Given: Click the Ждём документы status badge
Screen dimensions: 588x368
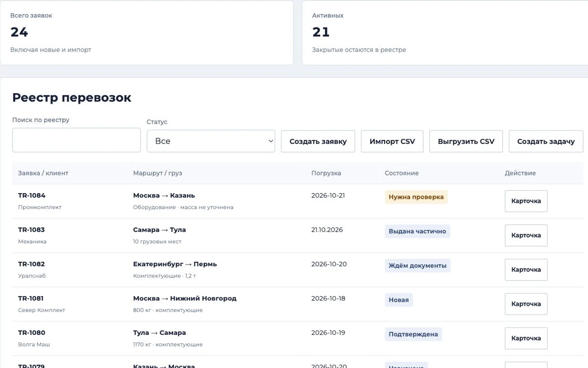Looking at the screenshot, I should (x=418, y=266).
